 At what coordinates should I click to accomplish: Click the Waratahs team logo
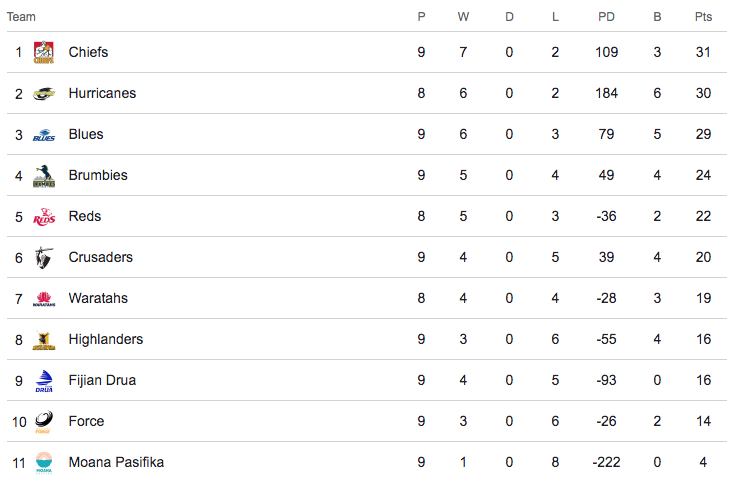point(43,299)
